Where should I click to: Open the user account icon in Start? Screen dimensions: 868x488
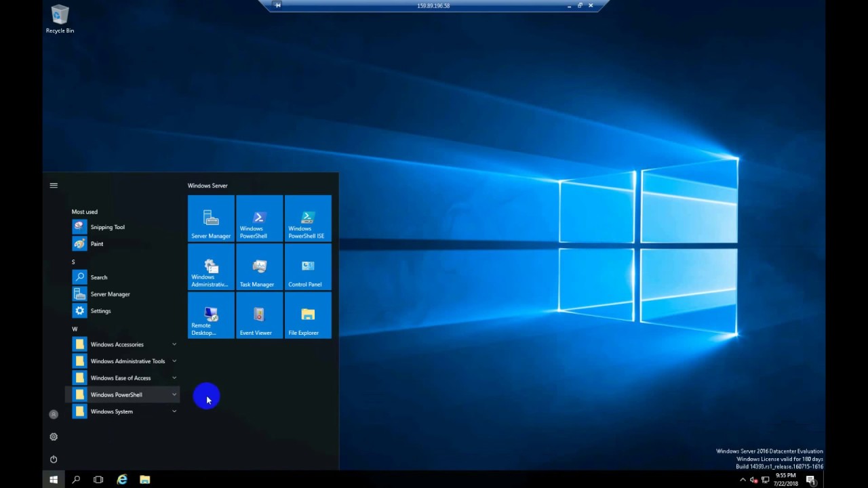click(54, 414)
